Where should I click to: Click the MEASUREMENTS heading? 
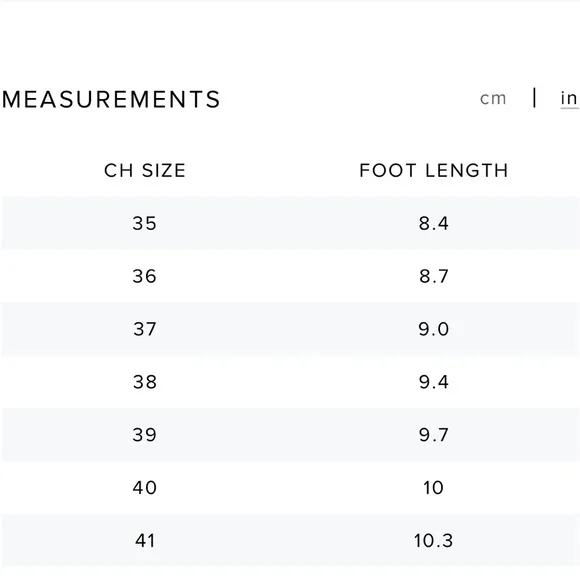click(x=111, y=99)
